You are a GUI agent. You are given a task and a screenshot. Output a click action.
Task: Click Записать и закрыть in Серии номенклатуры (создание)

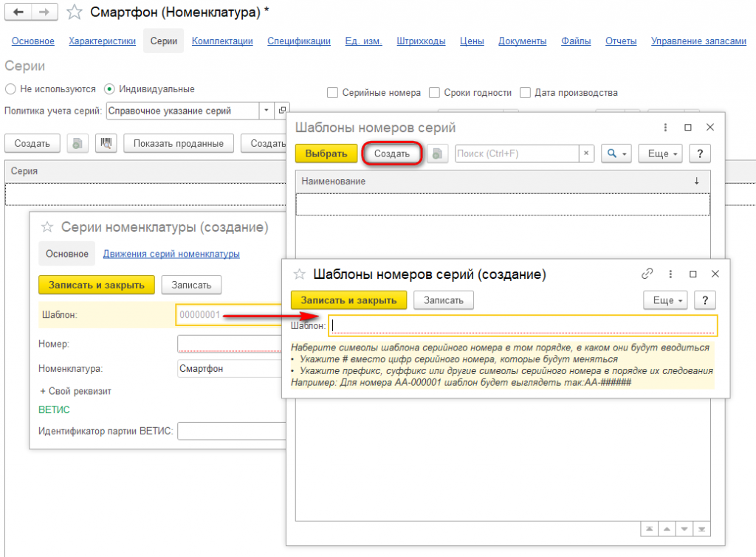pos(97,285)
